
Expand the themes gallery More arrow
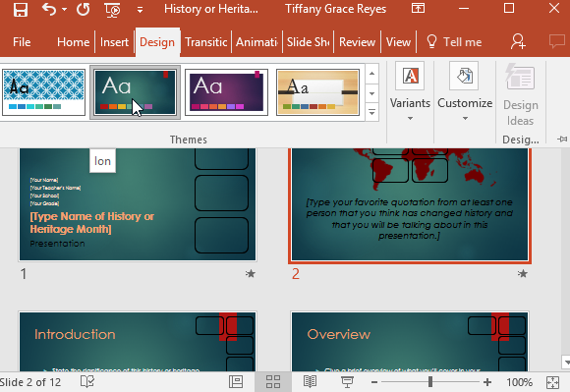[x=371, y=112]
